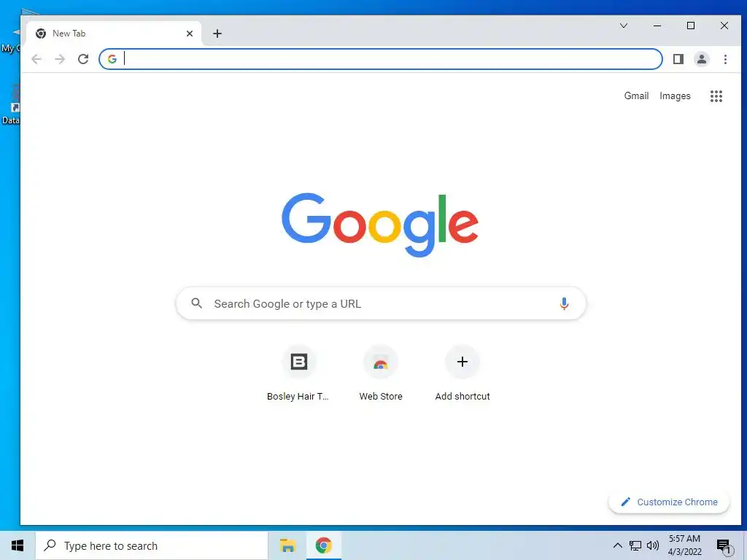Start voice search with microphone icon
747x560 pixels.
[x=564, y=303]
